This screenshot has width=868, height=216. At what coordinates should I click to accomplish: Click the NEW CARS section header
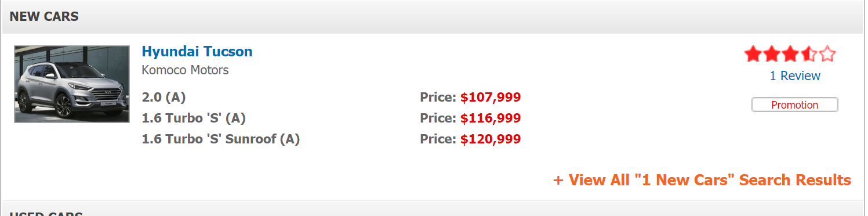[44, 16]
